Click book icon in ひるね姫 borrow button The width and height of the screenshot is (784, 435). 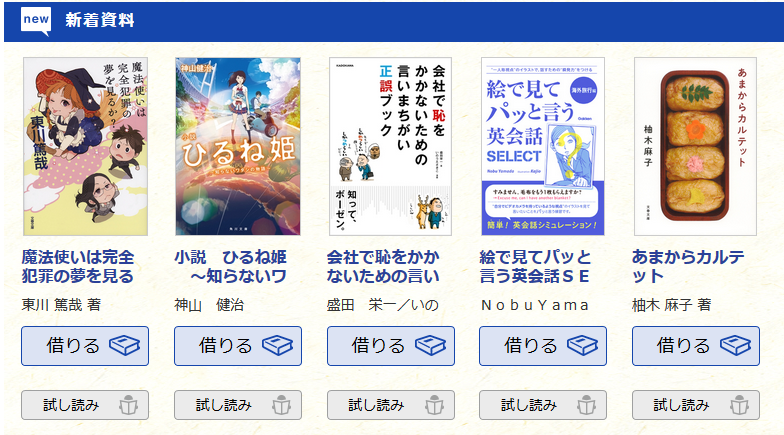pos(278,346)
